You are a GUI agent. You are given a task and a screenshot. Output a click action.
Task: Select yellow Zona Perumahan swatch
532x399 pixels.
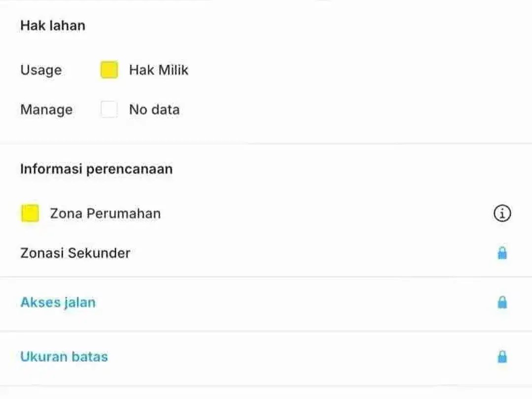pyautogui.click(x=30, y=213)
